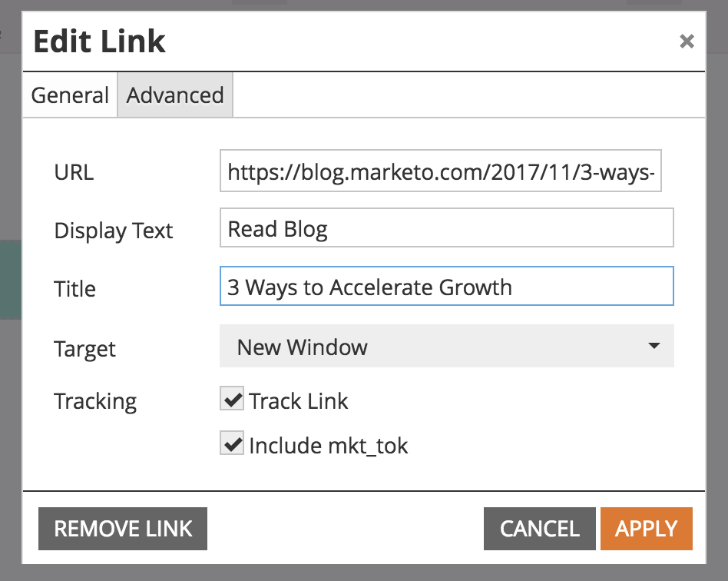Uncheck the Track Link checkbox
The width and height of the screenshot is (728, 581).
coord(232,399)
